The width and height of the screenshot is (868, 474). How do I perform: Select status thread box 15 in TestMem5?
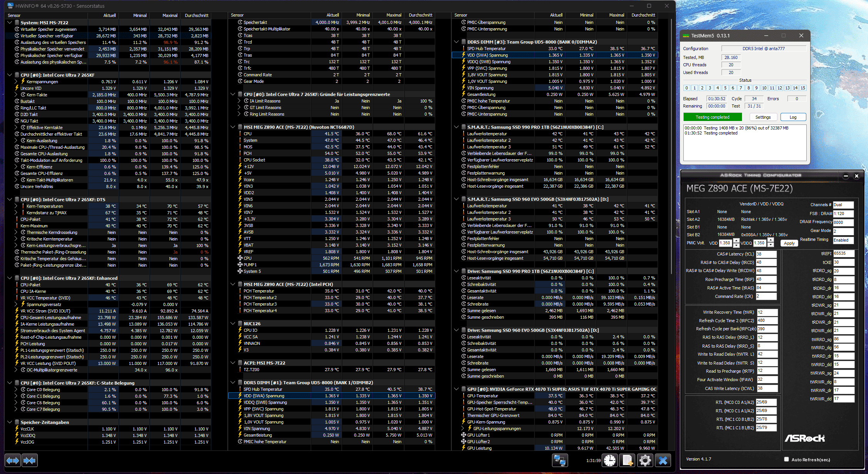[x=803, y=88]
